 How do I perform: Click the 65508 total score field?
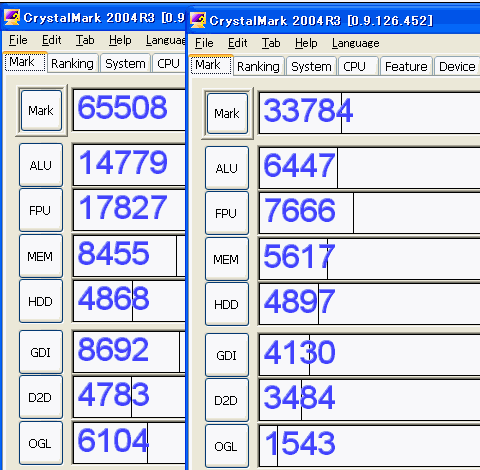point(129,110)
